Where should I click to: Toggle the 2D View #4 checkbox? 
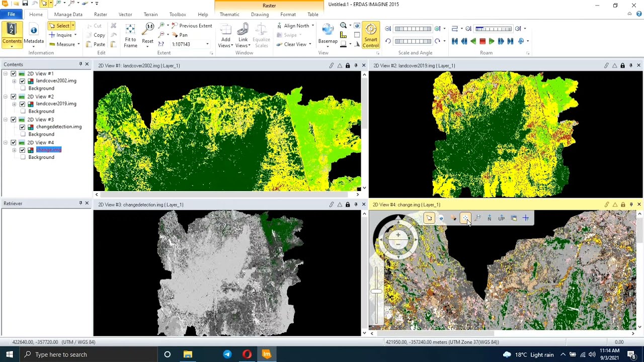(14, 143)
